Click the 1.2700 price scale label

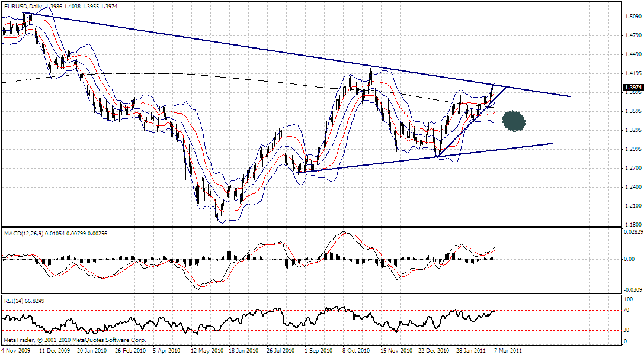[633, 167]
